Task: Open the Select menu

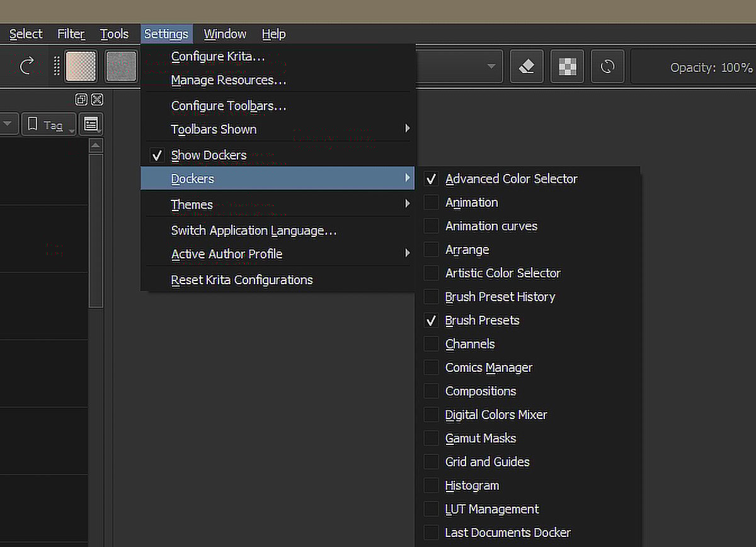Action: click(26, 34)
